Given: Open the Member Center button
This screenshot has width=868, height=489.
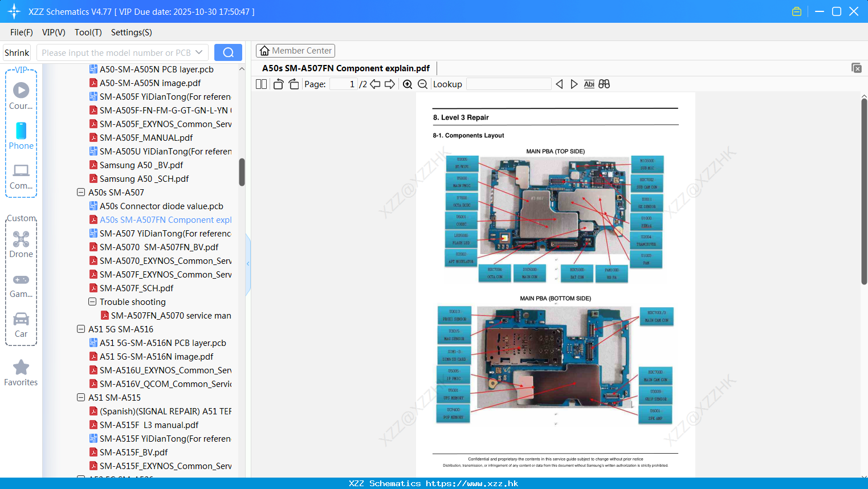Looking at the screenshot, I should (x=295, y=51).
